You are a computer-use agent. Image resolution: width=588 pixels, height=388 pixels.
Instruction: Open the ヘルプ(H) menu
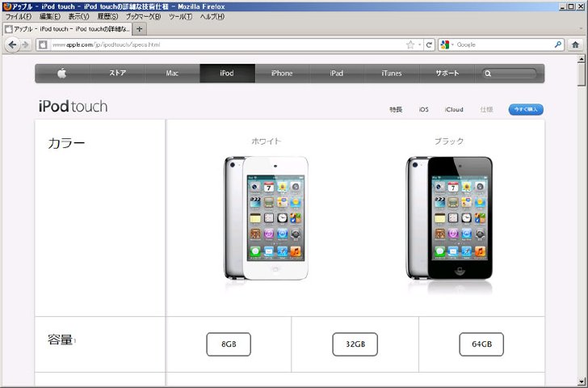point(212,16)
